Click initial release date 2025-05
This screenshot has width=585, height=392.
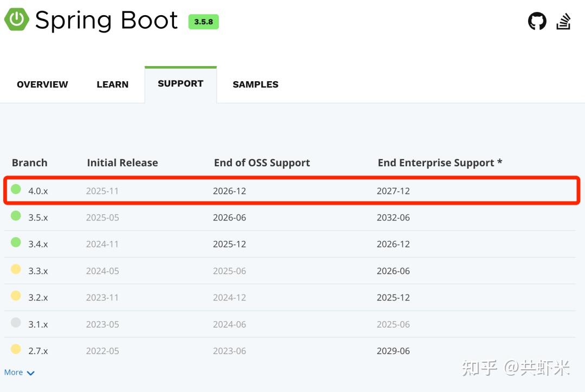(102, 218)
